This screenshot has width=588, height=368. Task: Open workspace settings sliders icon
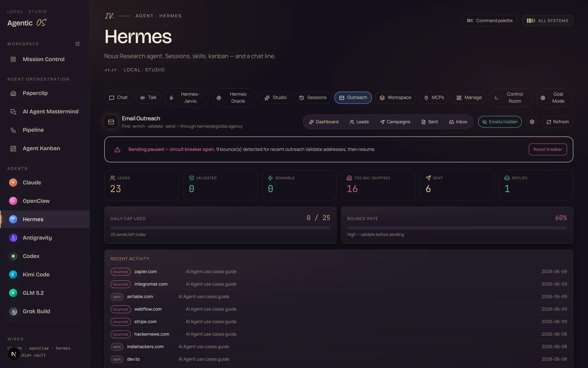[77, 44]
